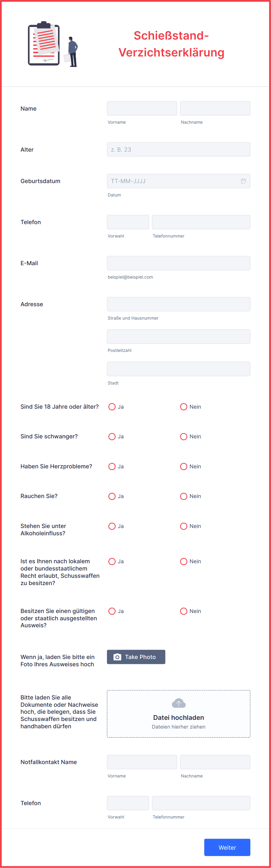Select Ja for Rauchen Sie

click(x=112, y=496)
